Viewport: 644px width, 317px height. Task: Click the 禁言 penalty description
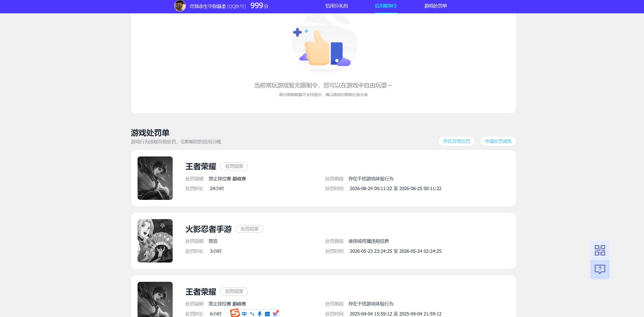(x=213, y=241)
